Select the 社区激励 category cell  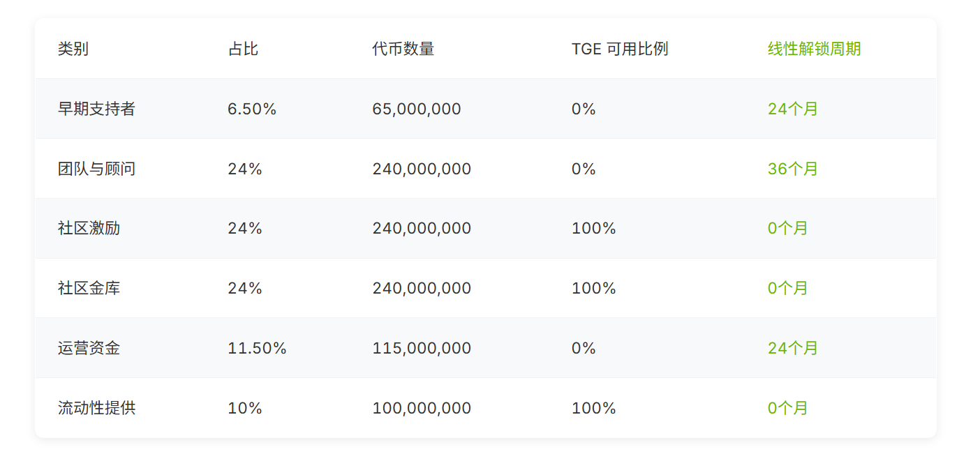(x=89, y=229)
